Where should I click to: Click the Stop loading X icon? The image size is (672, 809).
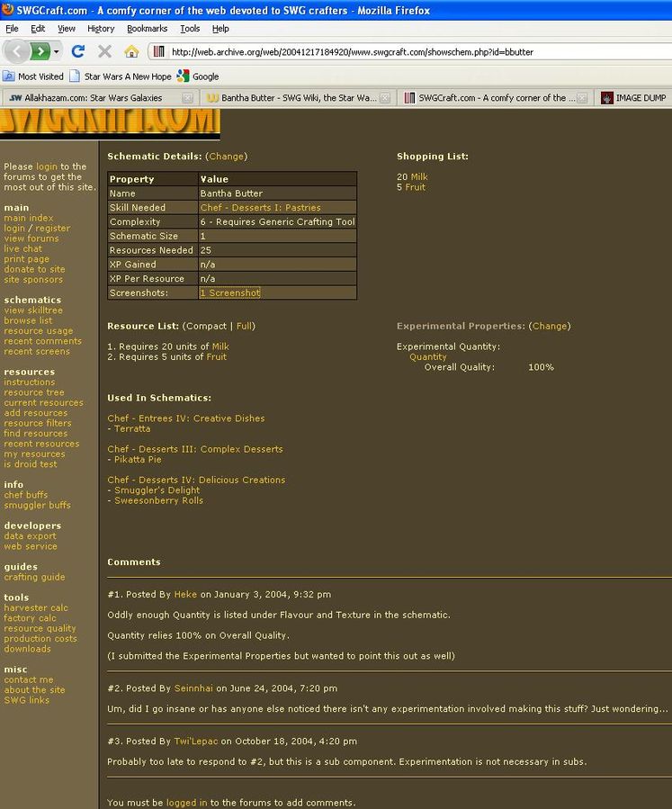pos(104,51)
